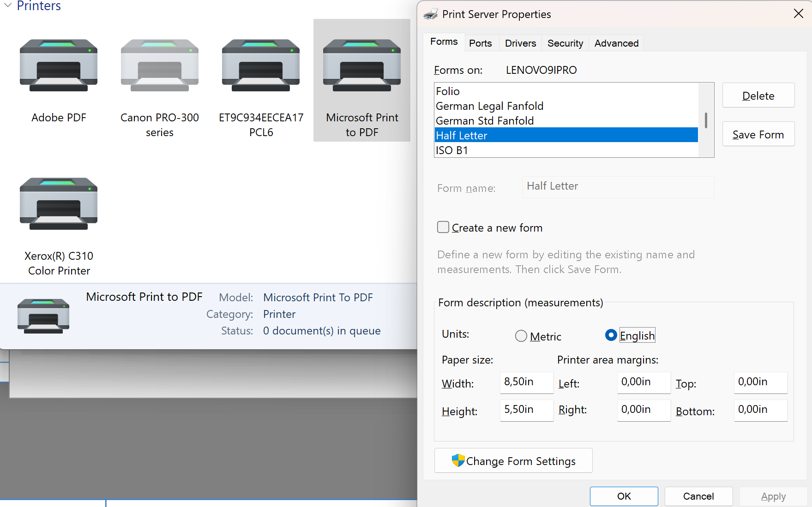
Task: Click the LENOVO9IPRO server name text
Action: point(541,70)
